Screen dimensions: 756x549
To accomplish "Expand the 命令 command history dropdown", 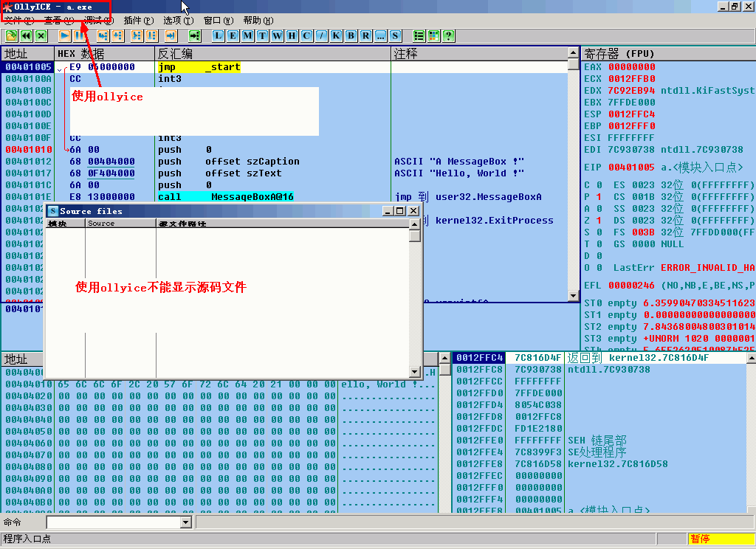I will point(186,522).
